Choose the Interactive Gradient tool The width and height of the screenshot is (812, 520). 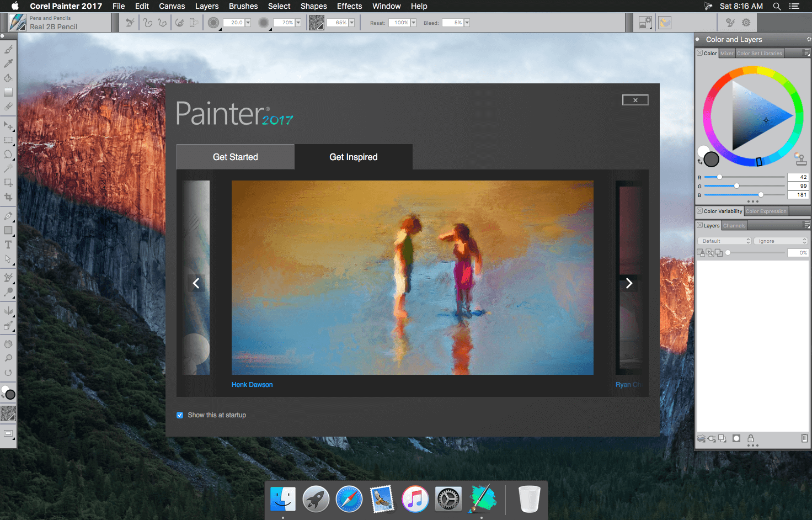pos(8,92)
